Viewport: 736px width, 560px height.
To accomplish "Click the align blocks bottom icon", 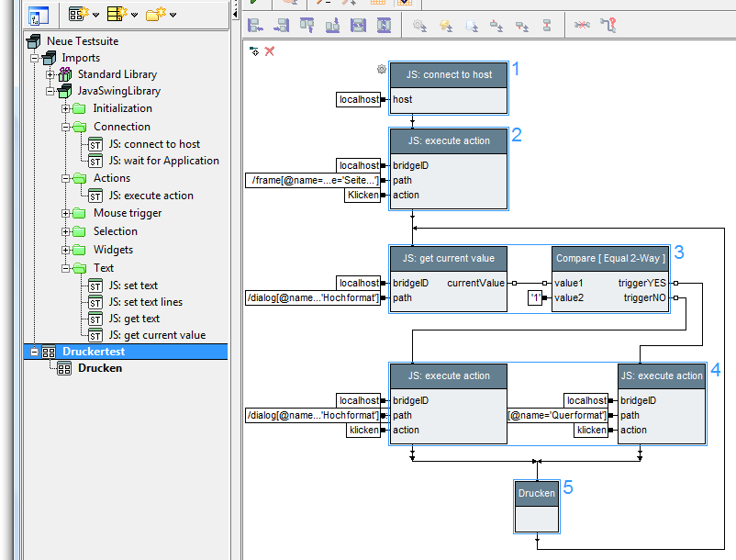I will click(333, 25).
